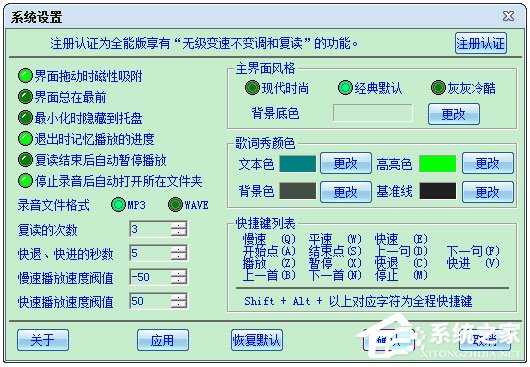Screen dimensions: 530x367
Task: Toggle 退出时记忆播放的进度 option
Action: (86, 139)
